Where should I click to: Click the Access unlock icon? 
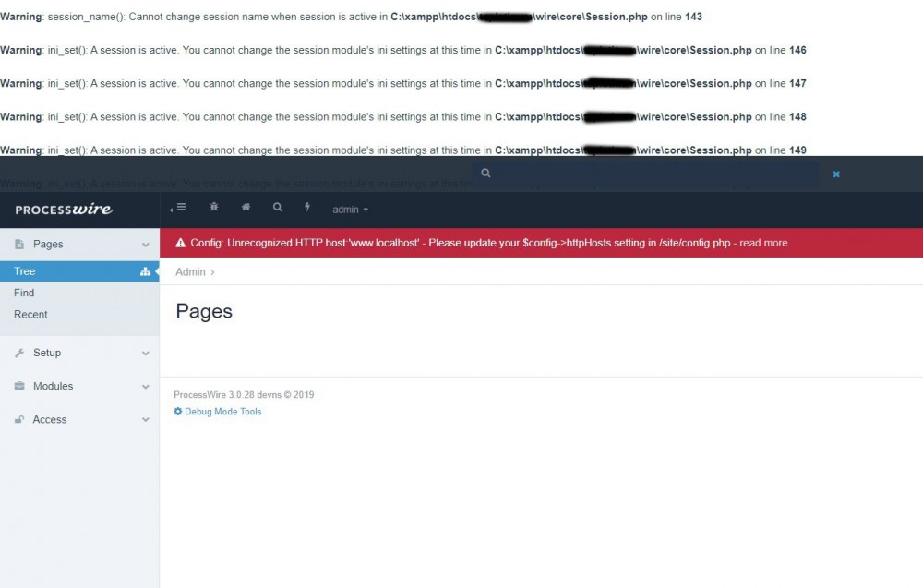click(x=19, y=419)
